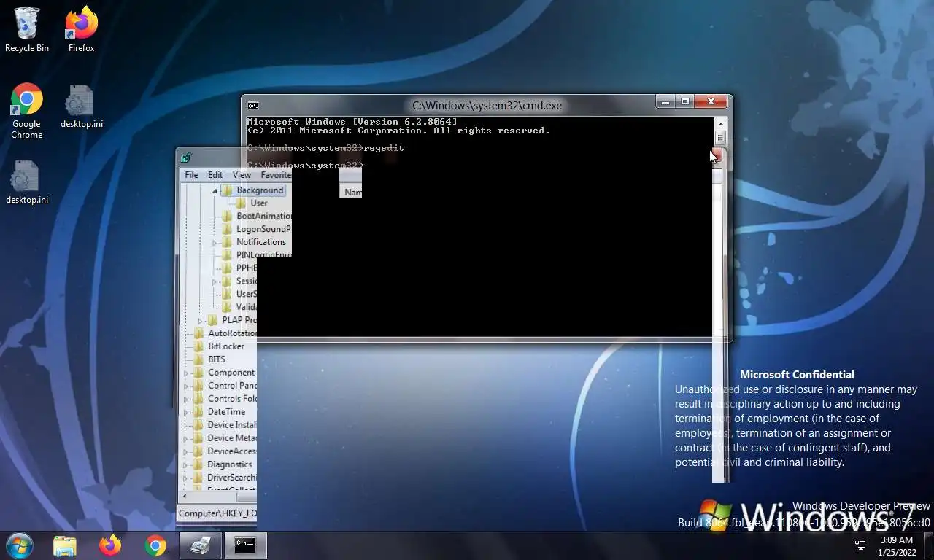
Task: Open the View menu in Registry Editor
Action: (x=242, y=175)
